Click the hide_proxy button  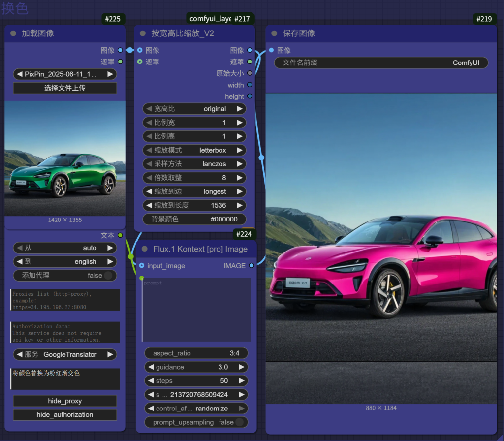(64, 401)
